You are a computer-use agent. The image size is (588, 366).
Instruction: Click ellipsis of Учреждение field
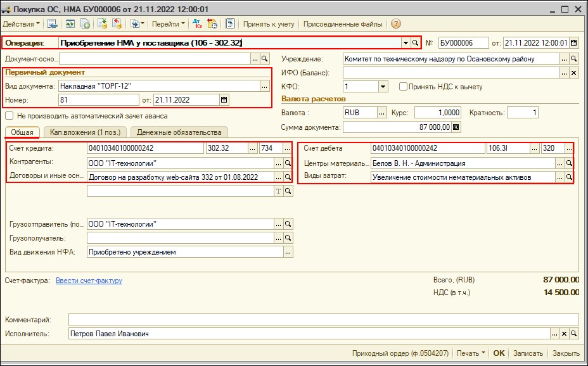click(564, 59)
